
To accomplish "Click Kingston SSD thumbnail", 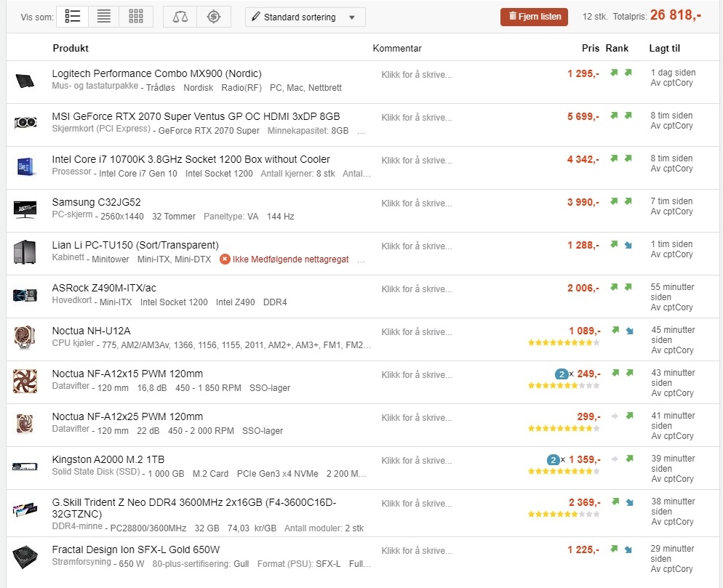I will point(25,467).
